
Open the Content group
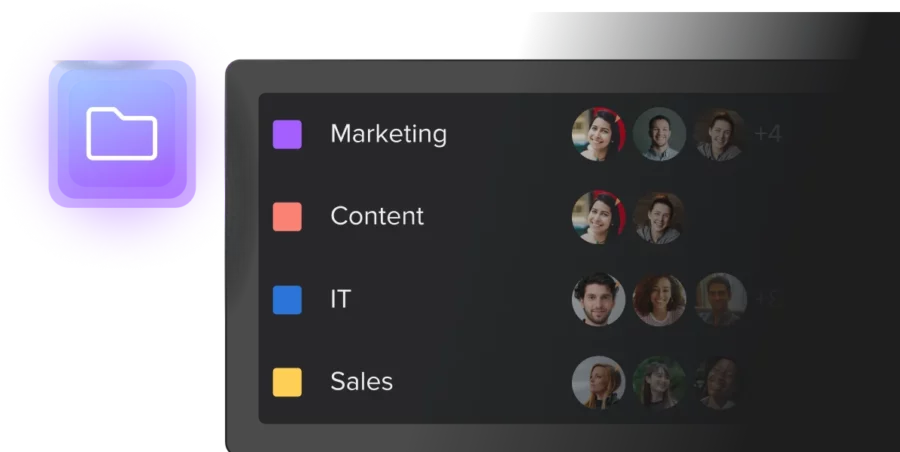[x=377, y=216]
